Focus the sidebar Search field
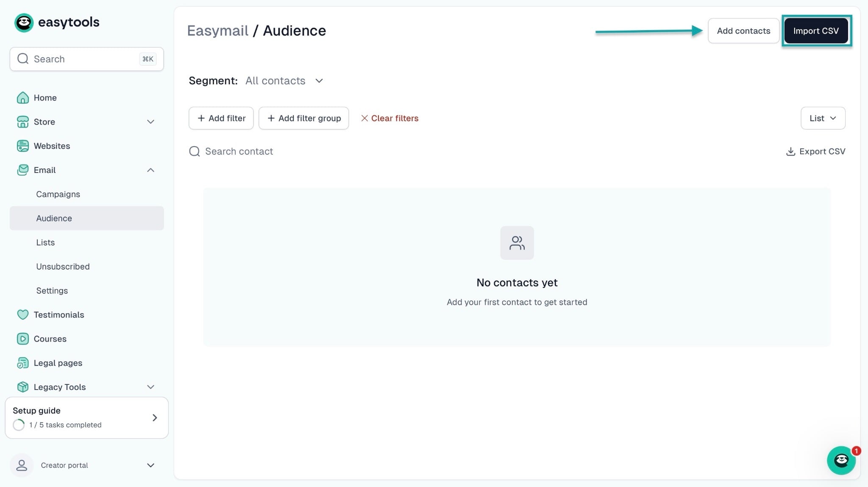Screen dimensions: 868x487 pos(86,59)
